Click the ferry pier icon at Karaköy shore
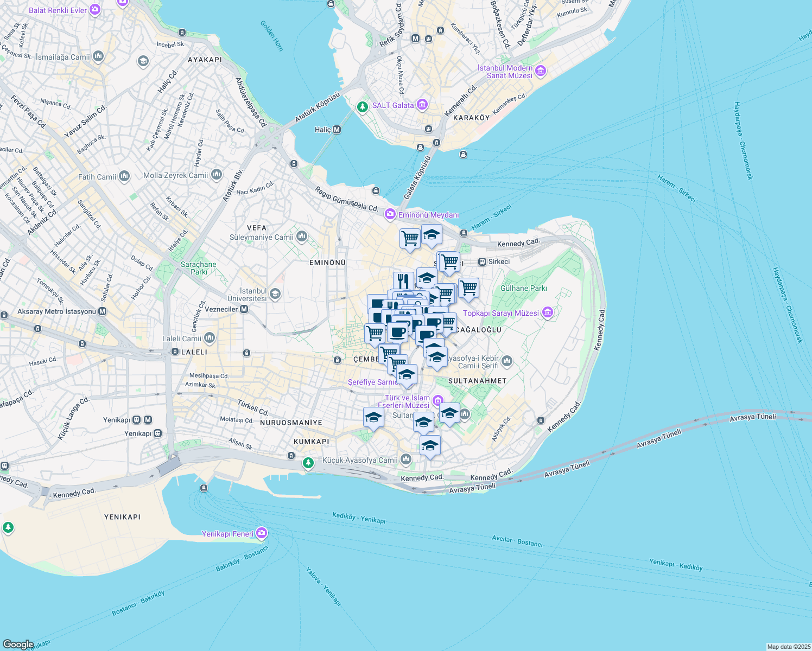This screenshot has height=651, width=812. click(x=463, y=155)
